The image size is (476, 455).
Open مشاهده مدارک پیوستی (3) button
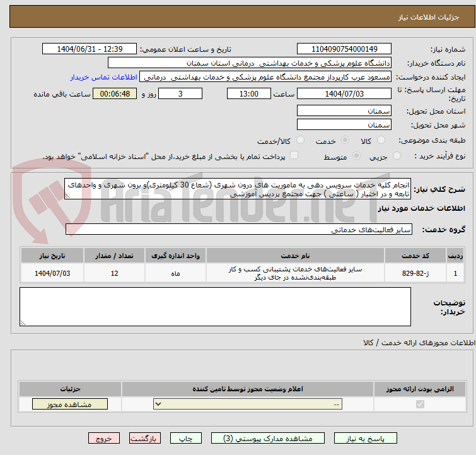click(267, 439)
